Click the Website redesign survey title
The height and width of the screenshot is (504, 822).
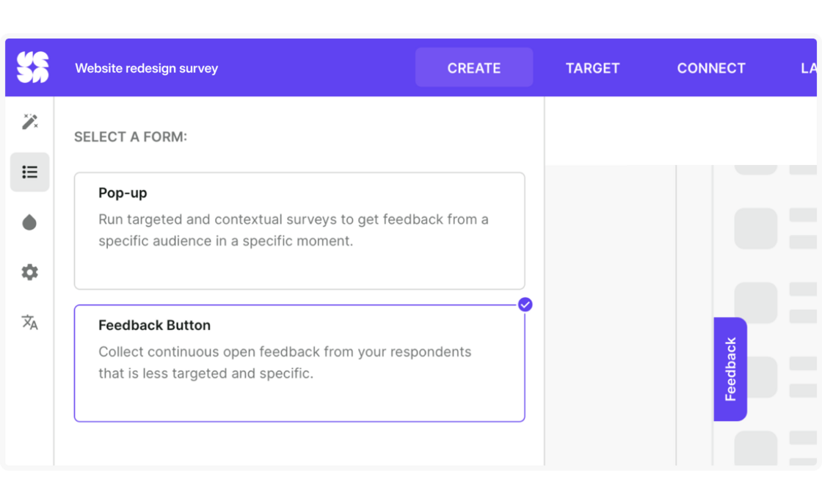click(x=147, y=68)
